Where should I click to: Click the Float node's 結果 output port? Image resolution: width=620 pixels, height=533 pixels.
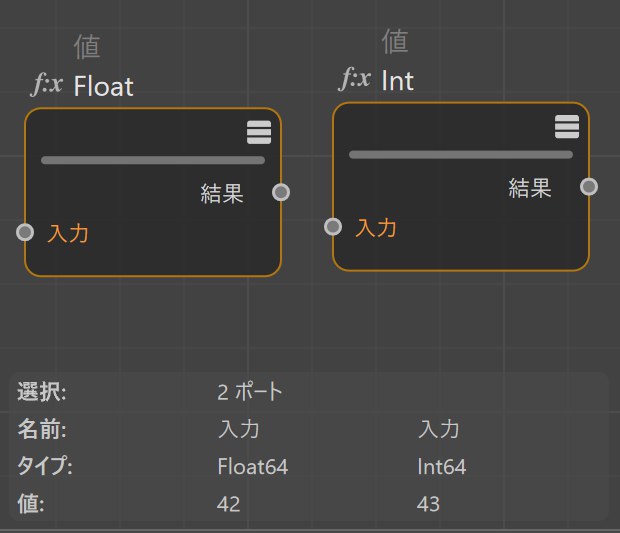tap(281, 192)
